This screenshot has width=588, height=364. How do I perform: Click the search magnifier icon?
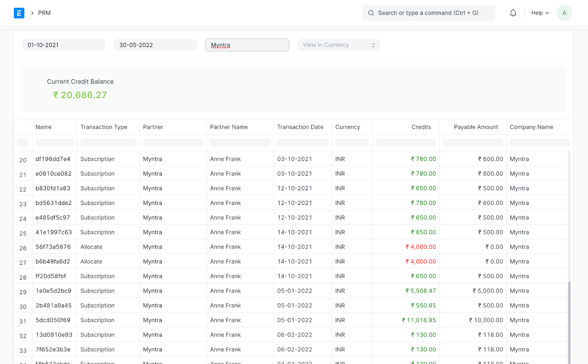pos(371,13)
